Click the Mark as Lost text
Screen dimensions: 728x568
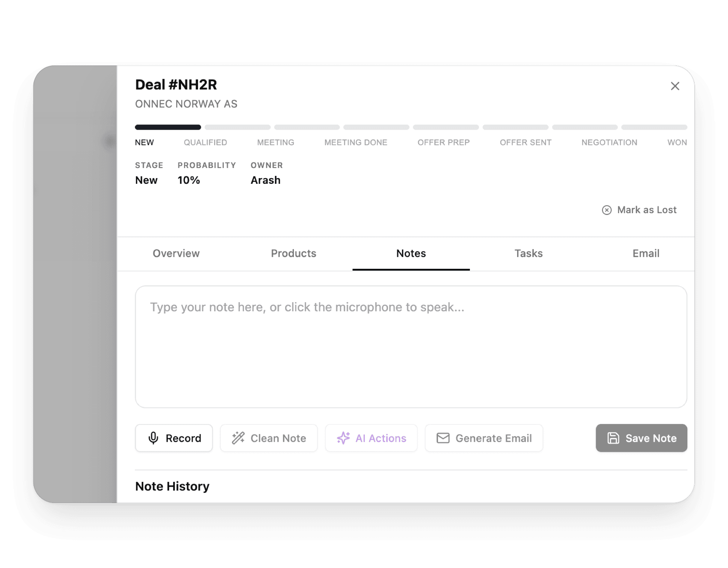point(647,210)
